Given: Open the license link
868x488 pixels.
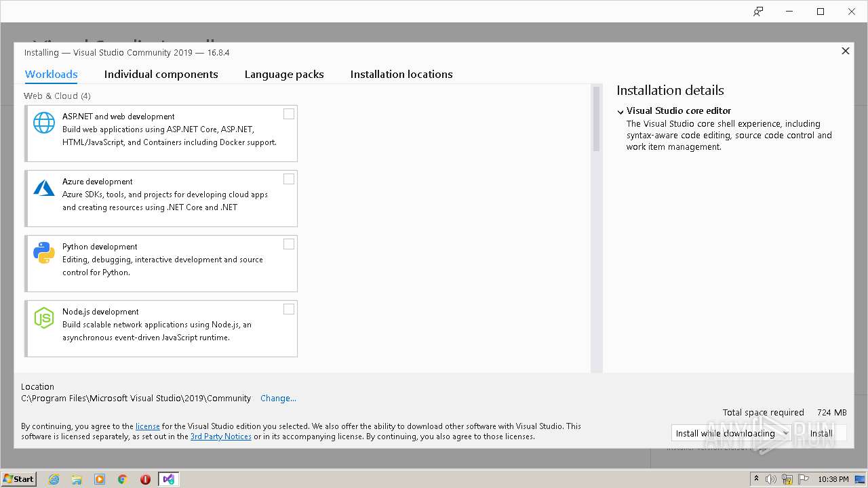Looking at the screenshot, I should click(x=148, y=426).
